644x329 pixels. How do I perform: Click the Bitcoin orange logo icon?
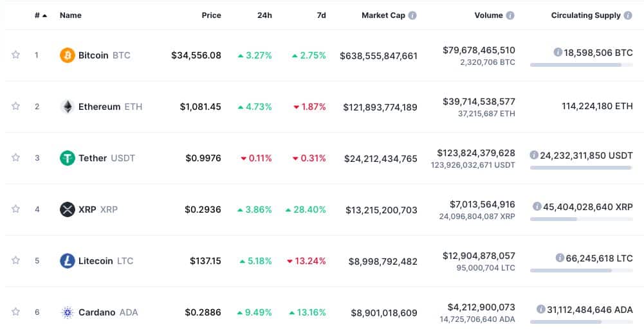click(68, 55)
